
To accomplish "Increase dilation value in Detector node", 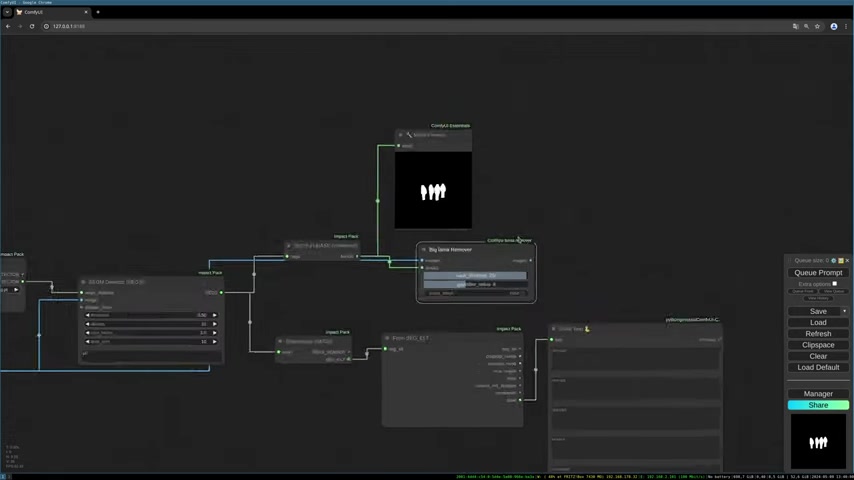I will tap(215, 324).
